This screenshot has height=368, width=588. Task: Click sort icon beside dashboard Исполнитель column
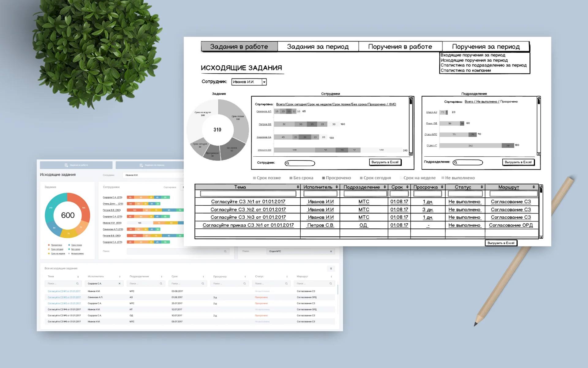(120, 277)
